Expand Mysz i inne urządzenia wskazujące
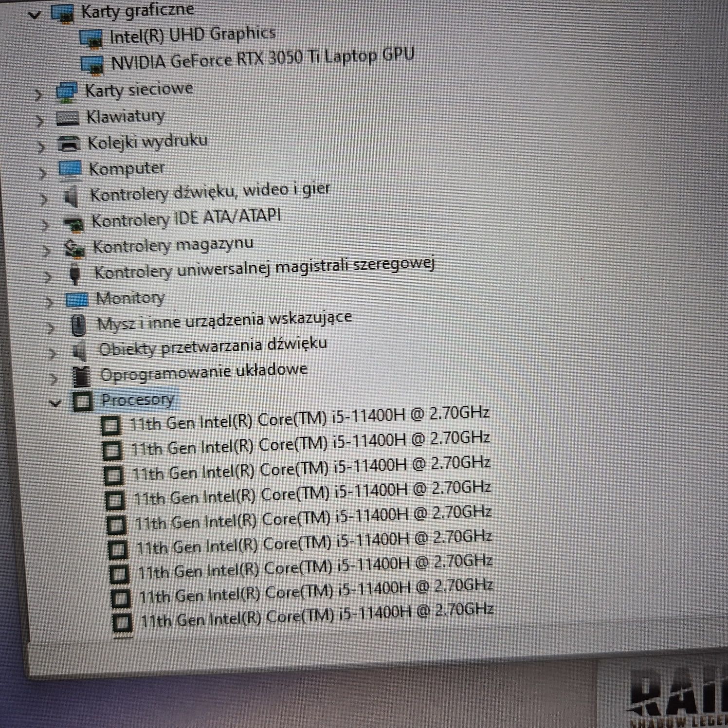Screen dimensions: 728x728 click(51, 328)
